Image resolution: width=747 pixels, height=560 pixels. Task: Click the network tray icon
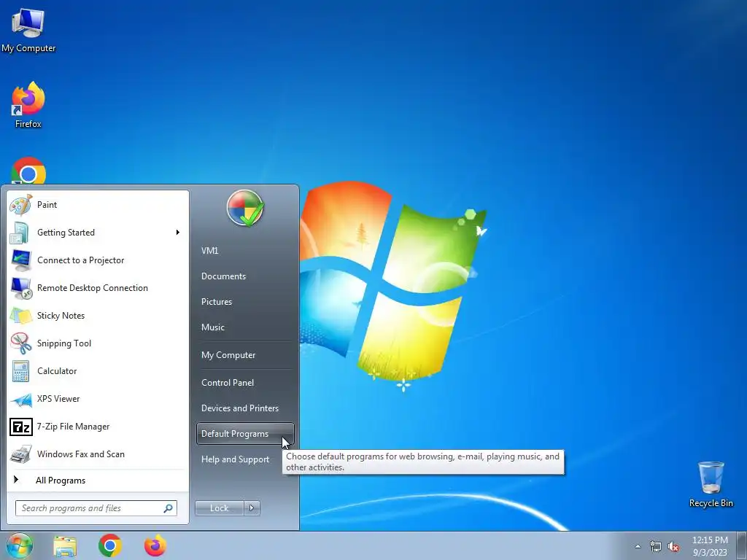(x=656, y=547)
